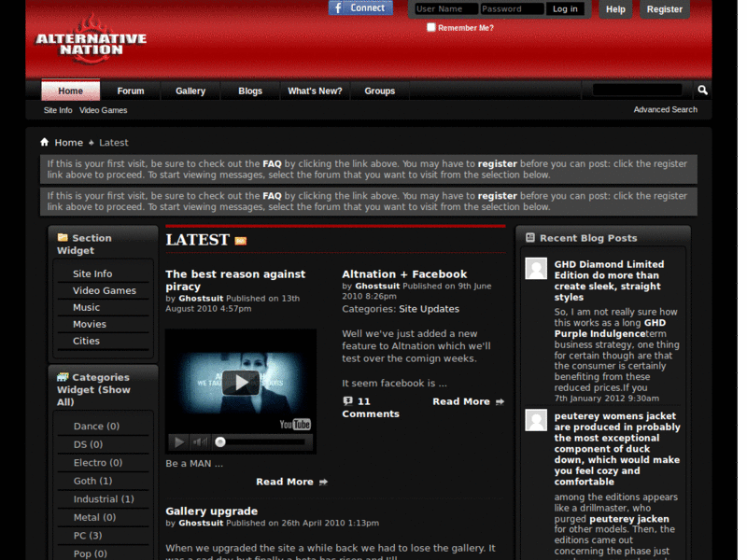Image resolution: width=747 pixels, height=560 pixels.
Task: Open Video Games in Section Widget
Action: coord(105,290)
